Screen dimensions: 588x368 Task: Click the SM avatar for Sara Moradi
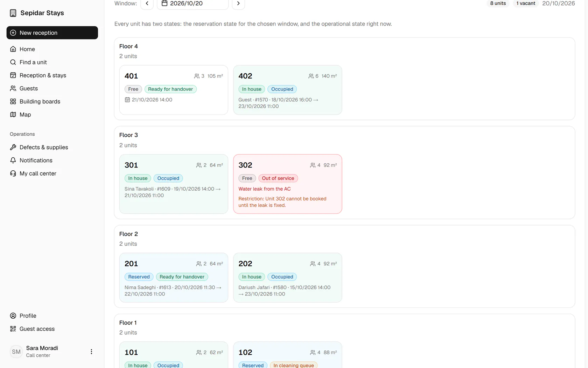point(16,352)
